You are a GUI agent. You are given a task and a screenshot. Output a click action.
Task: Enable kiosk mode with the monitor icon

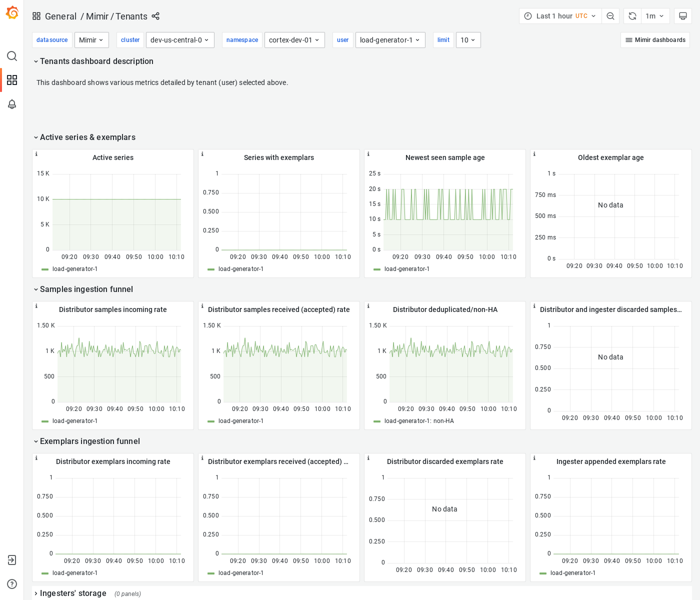pyautogui.click(x=682, y=15)
